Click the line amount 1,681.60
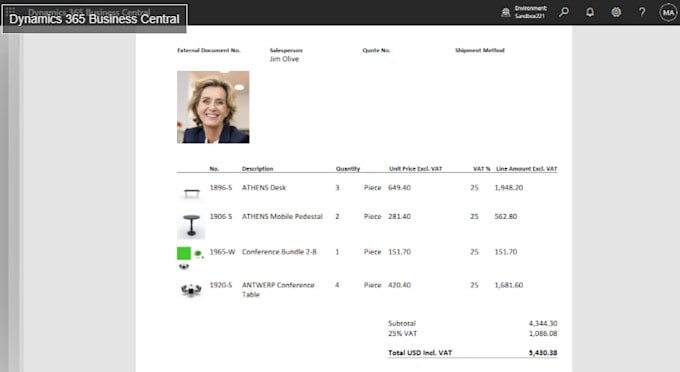Image resolution: width=680 pixels, height=372 pixels. 508,285
